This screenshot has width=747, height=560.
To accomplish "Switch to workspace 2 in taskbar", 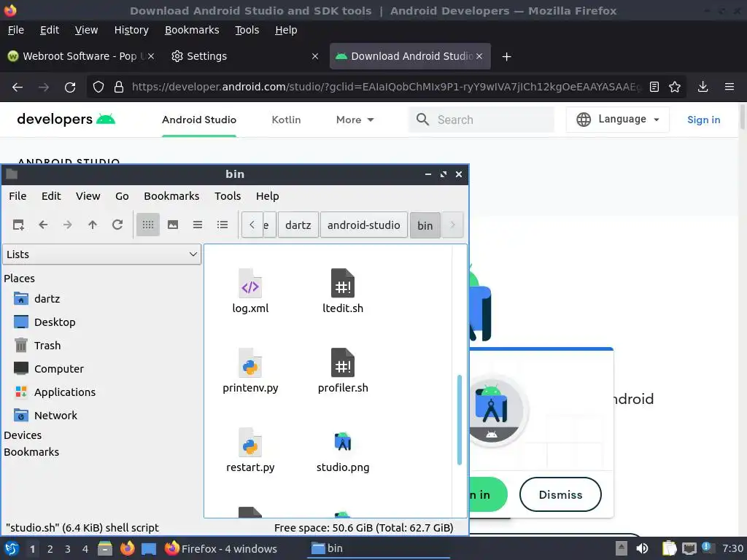I will coord(50,549).
